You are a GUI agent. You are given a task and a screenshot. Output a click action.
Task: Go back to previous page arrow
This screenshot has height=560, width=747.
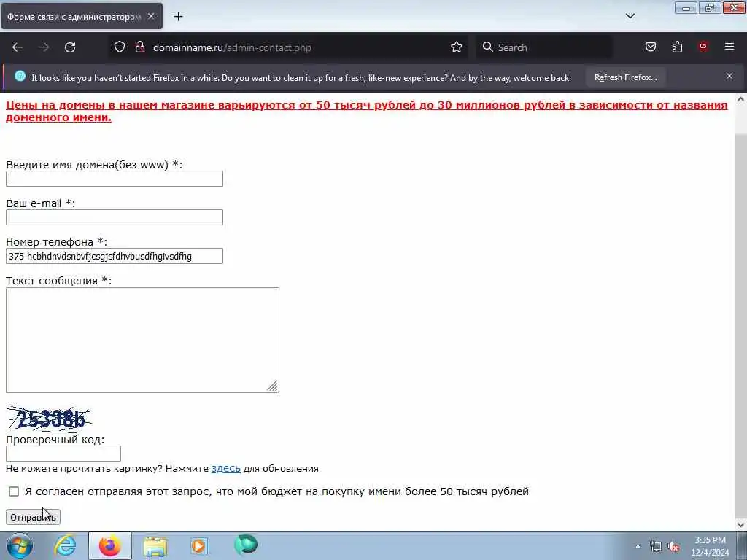click(18, 47)
